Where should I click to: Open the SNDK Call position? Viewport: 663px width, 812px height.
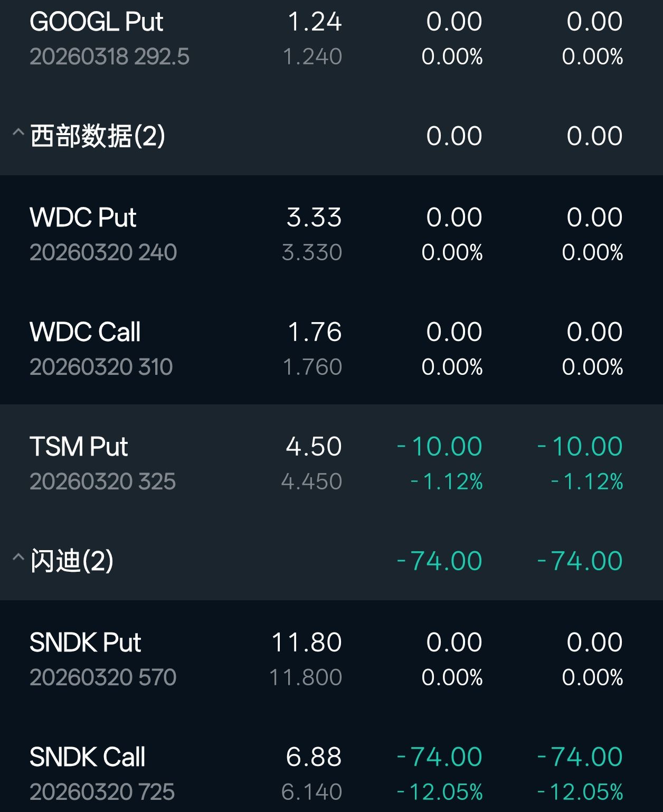pos(88,757)
